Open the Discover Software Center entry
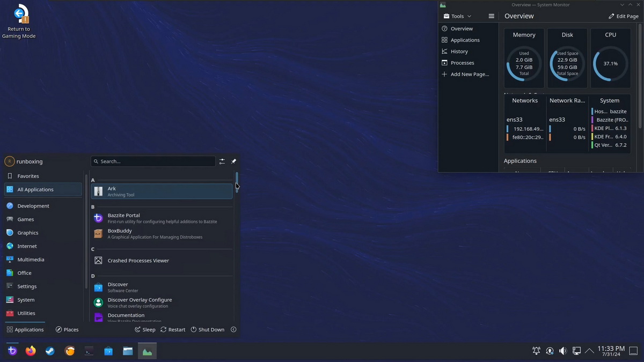Viewport: 644px width, 362px height. click(x=162, y=287)
